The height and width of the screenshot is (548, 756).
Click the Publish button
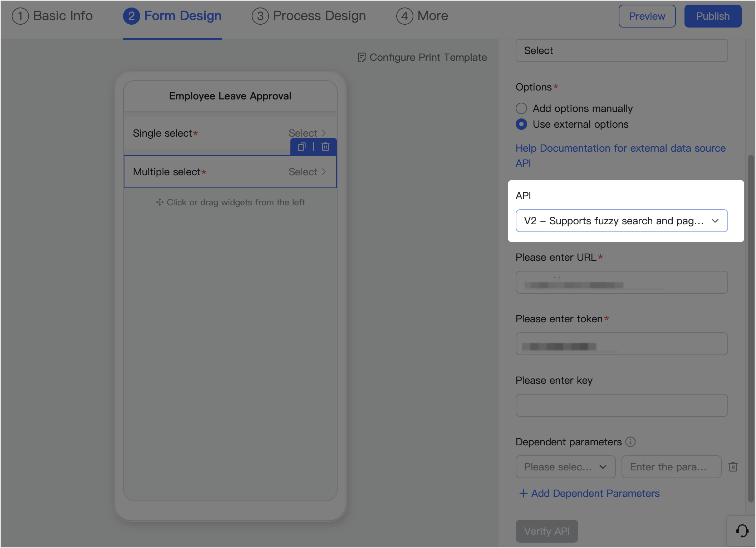(713, 16)
